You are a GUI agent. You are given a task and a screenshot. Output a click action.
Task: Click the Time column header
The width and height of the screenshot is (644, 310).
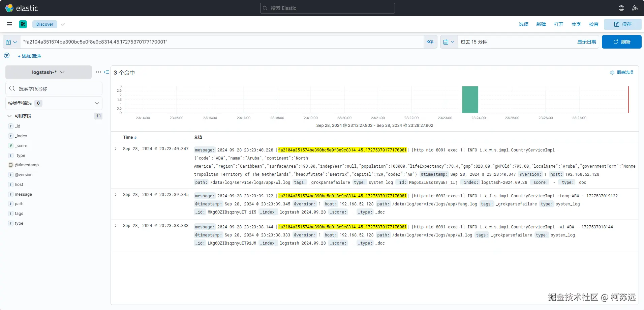(x=128, y=137)
